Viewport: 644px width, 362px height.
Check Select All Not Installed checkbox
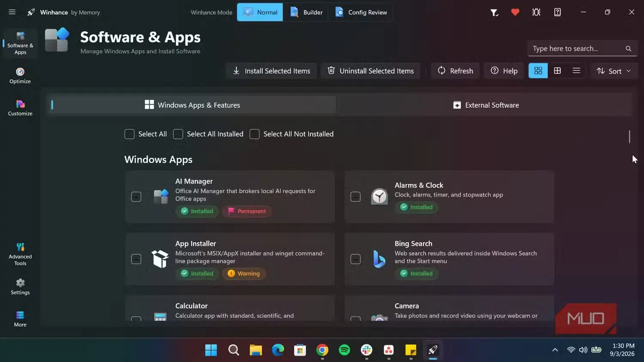(x=255, y=134)
